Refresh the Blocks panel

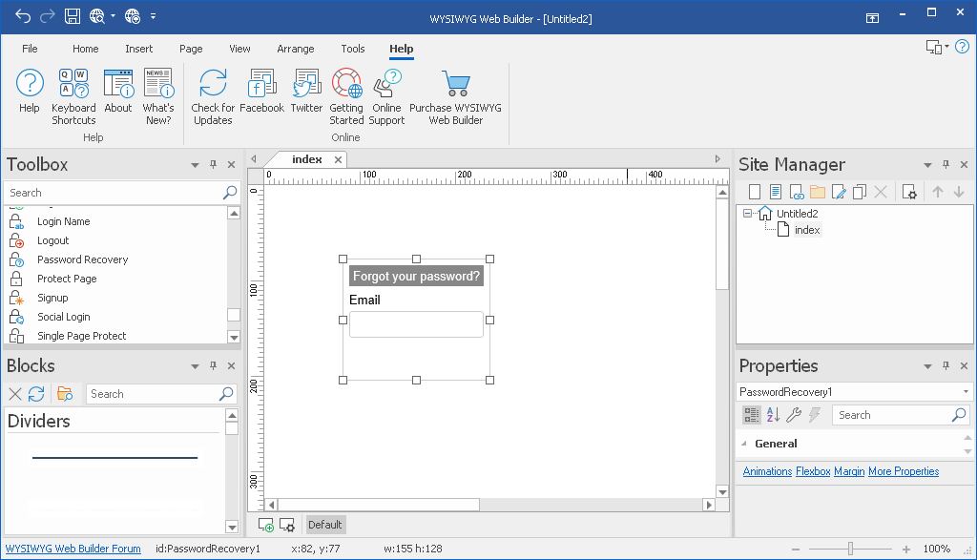36,394
